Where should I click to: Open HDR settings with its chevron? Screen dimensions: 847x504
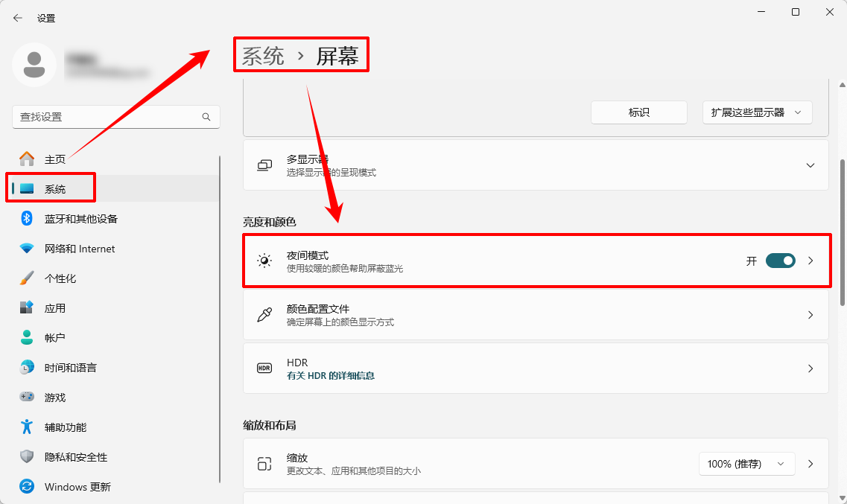click(810, 368)
